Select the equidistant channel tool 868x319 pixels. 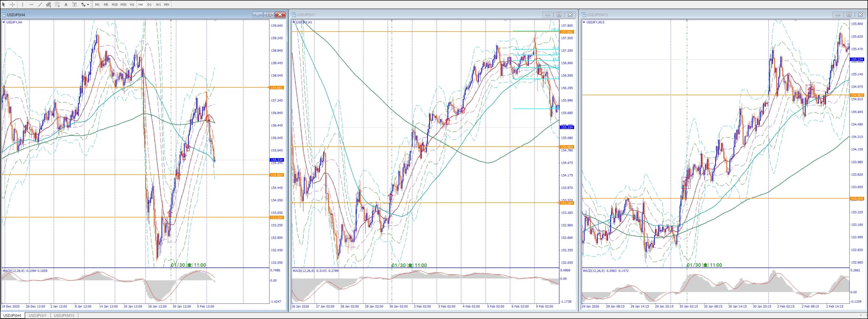click(48, 4)
